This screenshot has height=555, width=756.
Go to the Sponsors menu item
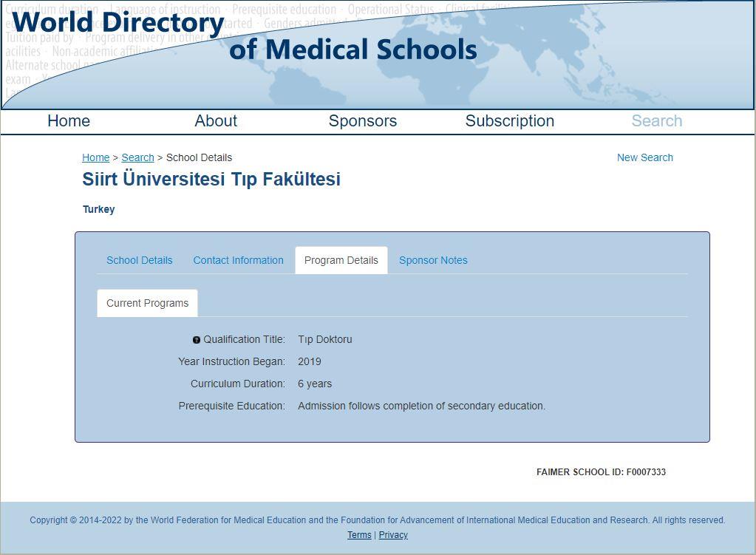363,120
